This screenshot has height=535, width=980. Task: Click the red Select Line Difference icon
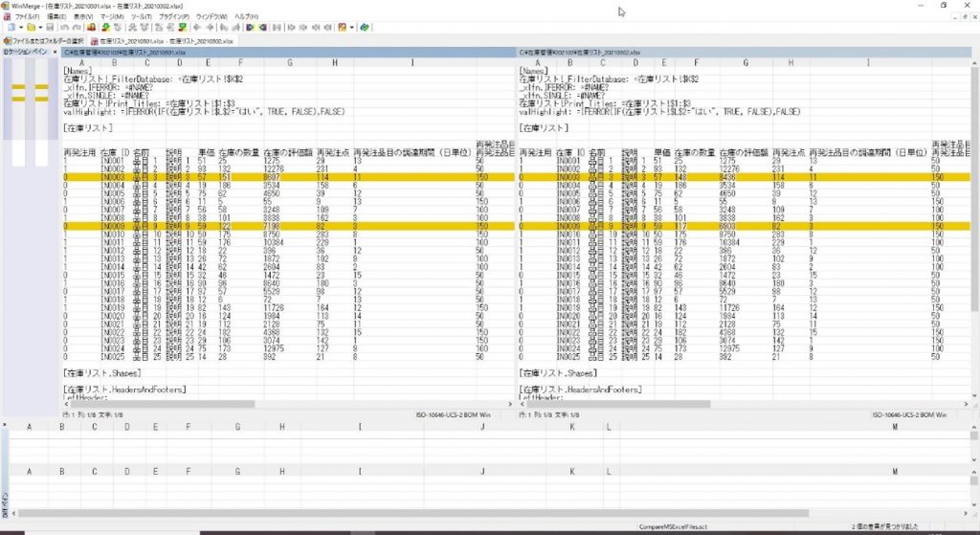(91, 28)
